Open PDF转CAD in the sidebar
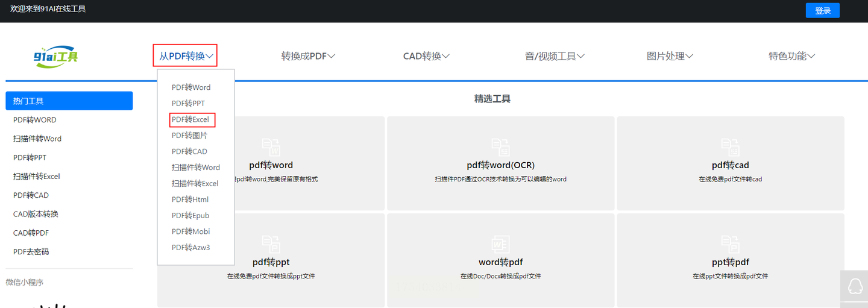 [31, 195]
